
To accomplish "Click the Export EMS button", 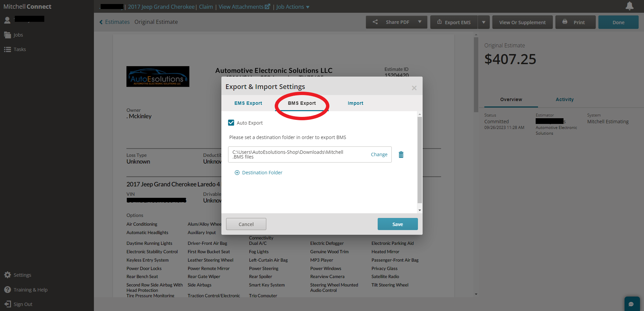I will (x=454, y=22).
